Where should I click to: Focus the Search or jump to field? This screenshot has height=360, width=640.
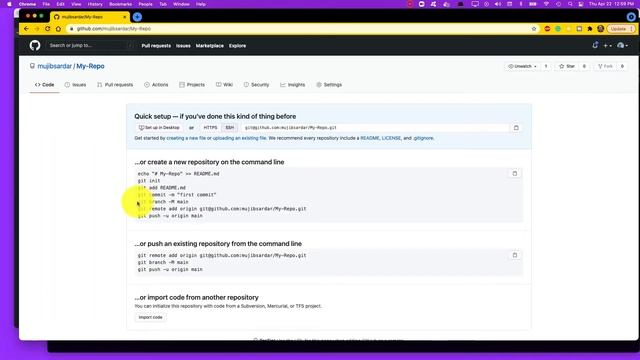pyautogui.click(x=90, y=46)
